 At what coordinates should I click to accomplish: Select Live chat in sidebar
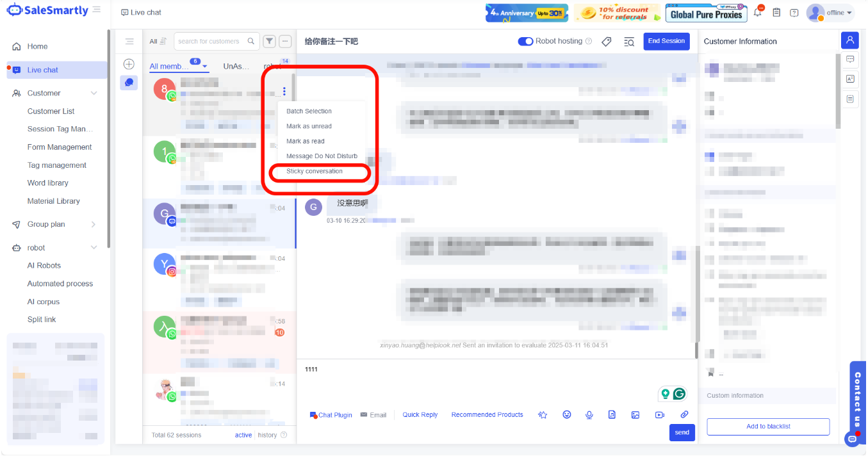coord(56,70)
